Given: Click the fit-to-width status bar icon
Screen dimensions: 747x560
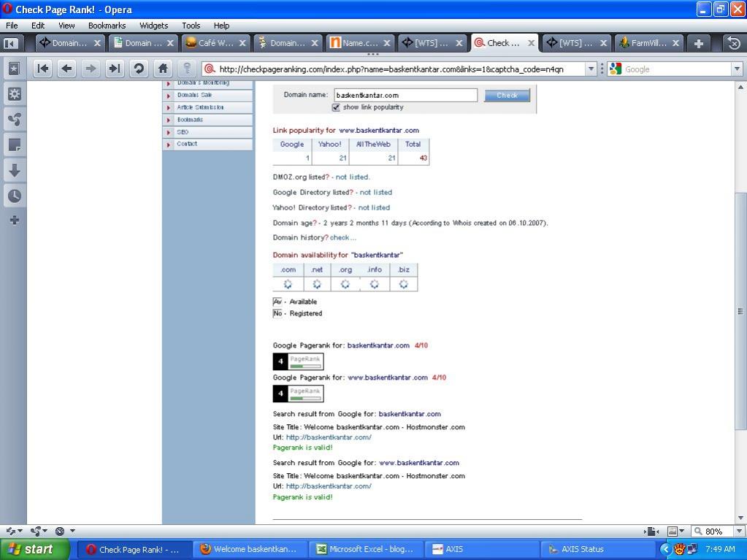Looking at the screenshot, I should 651,531.
